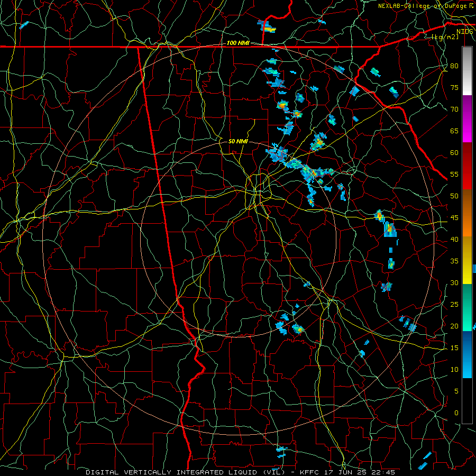Pick the bright red segment of the VIL legend

point(467,178)
